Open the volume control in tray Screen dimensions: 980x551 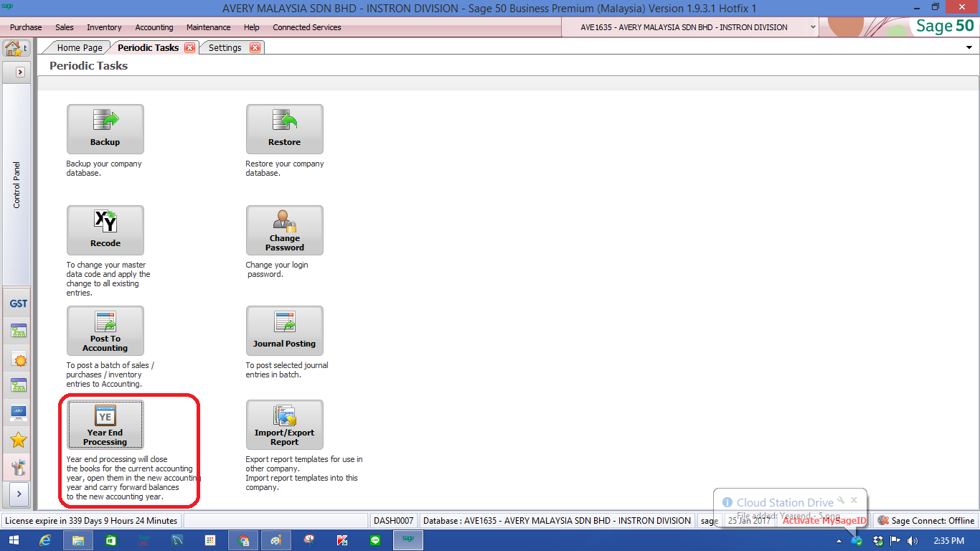(x=913, y=540)
